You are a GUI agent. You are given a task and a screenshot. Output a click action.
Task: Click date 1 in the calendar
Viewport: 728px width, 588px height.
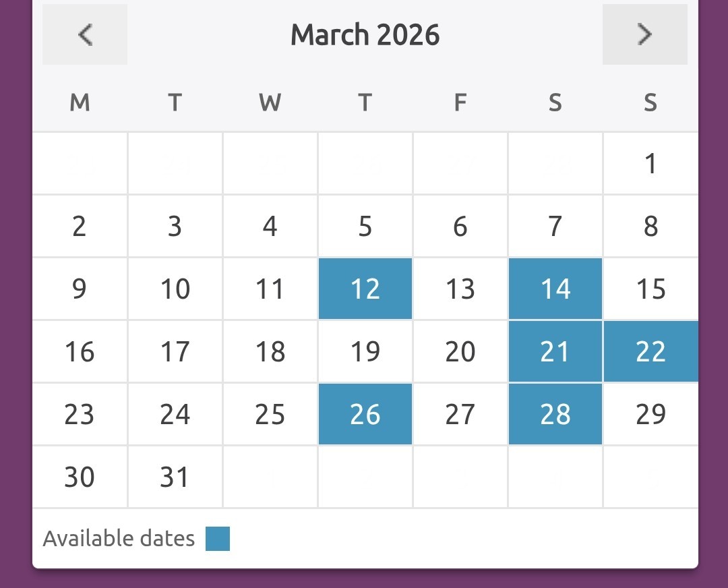point(650,164)
